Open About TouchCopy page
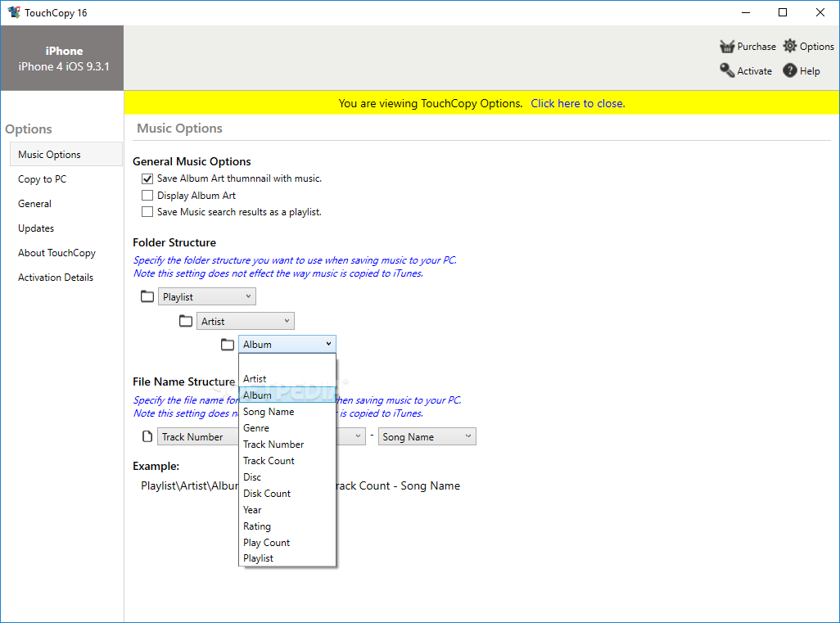Screen dimensions: 840x623 (65, 253)
